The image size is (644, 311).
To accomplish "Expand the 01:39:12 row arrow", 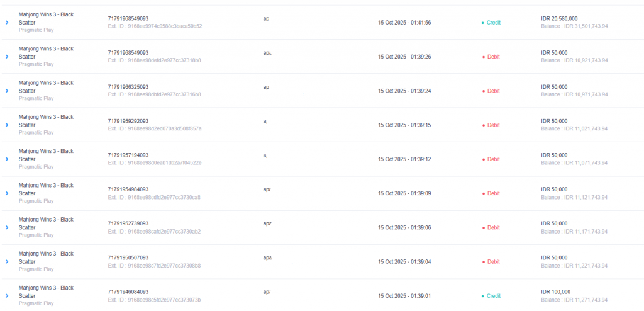I will pos(7,159).
